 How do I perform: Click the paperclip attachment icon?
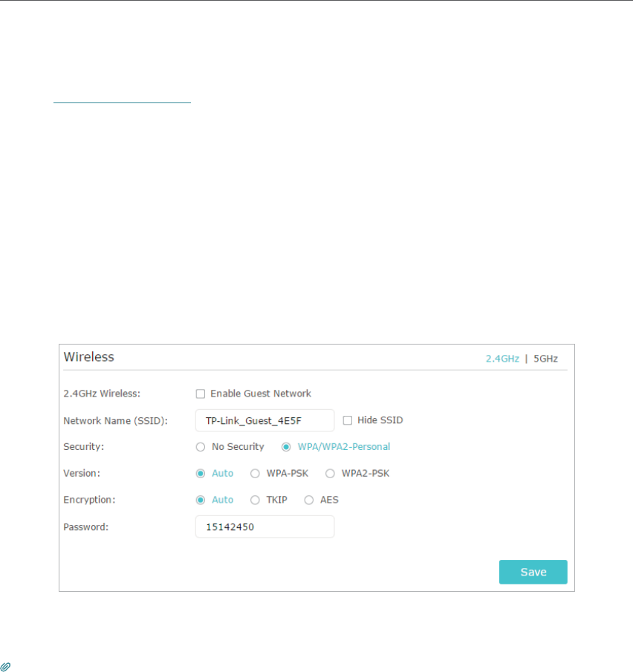[x=5, y=667]
